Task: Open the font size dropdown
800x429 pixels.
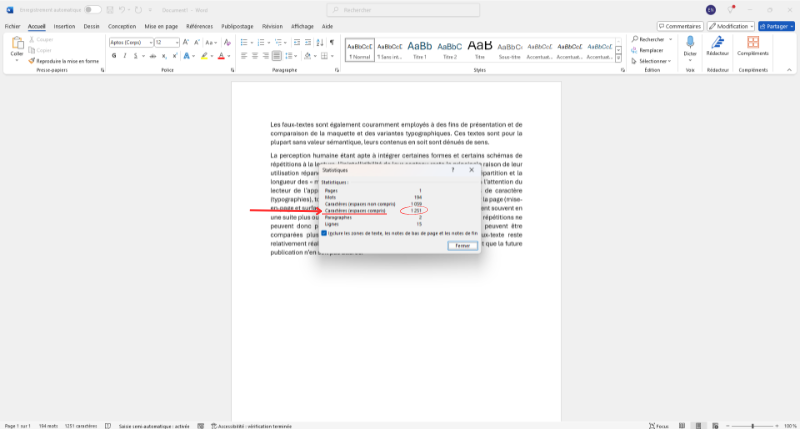Action: 176,43
